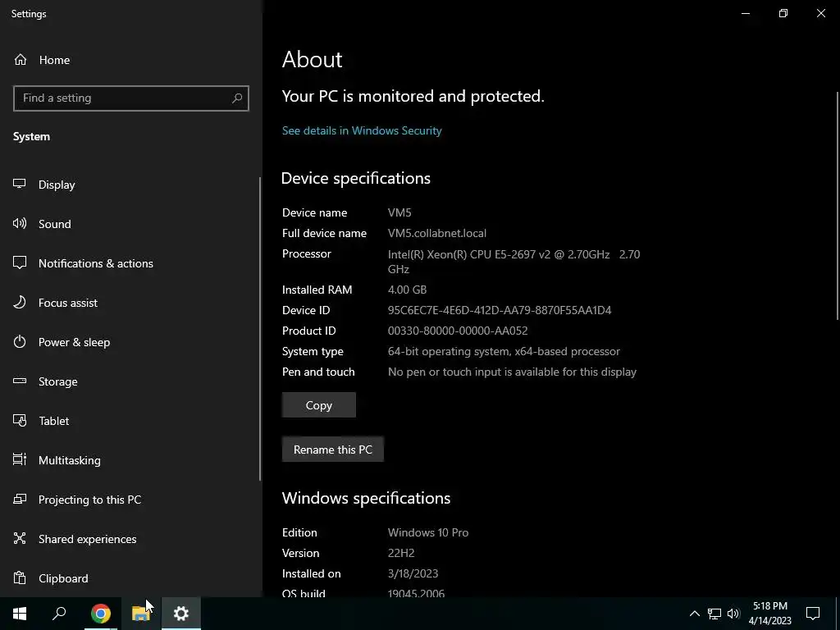Click the Power & sleep icon
840x630 pixels.
coord(20,342)
